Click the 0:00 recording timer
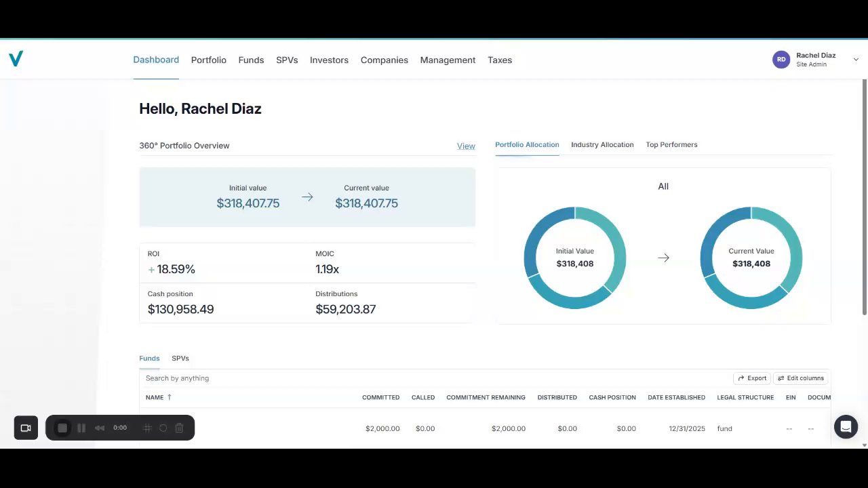868x488 pixels. [120, 428]
